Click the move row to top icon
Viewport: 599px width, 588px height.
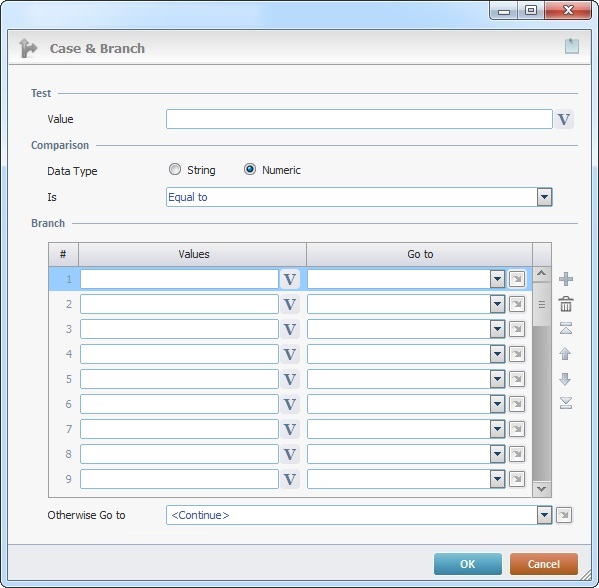[566, 328]
